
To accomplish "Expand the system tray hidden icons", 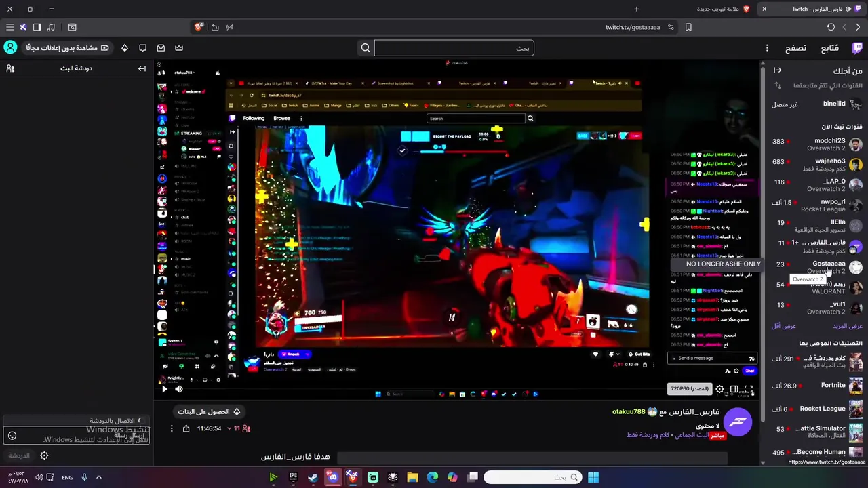I will click(98, 477).
